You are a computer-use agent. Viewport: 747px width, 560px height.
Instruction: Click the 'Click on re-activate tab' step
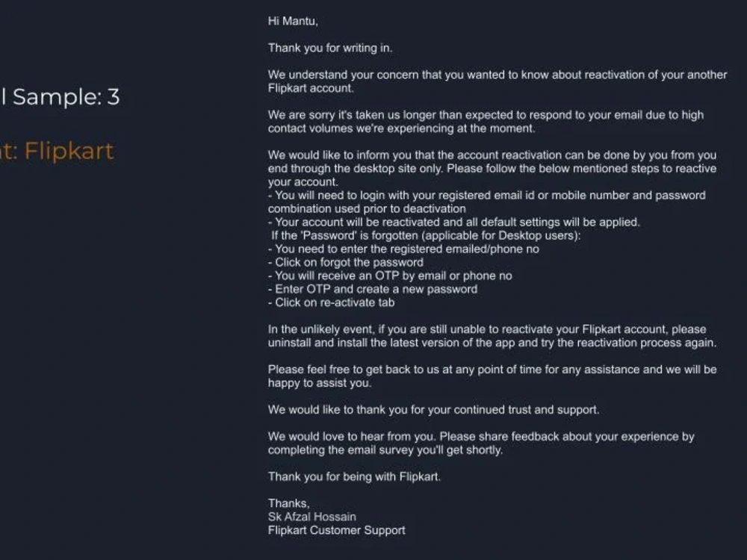[331, 302]
